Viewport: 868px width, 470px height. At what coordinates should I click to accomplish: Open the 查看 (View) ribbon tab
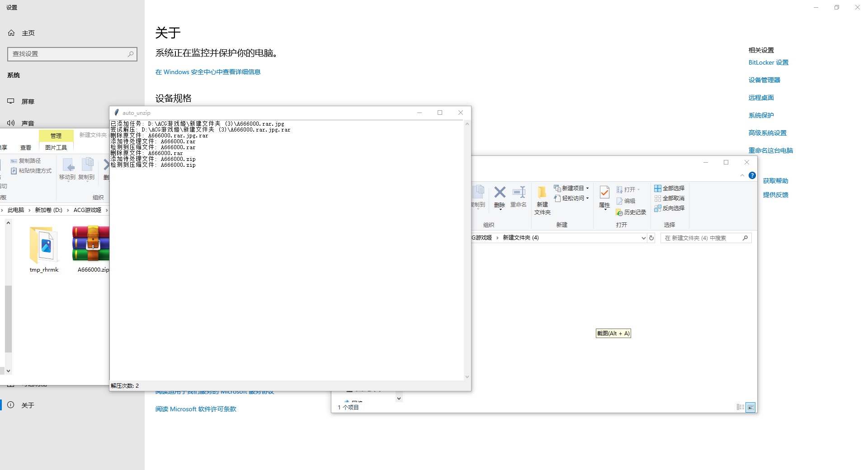(26, 148)
